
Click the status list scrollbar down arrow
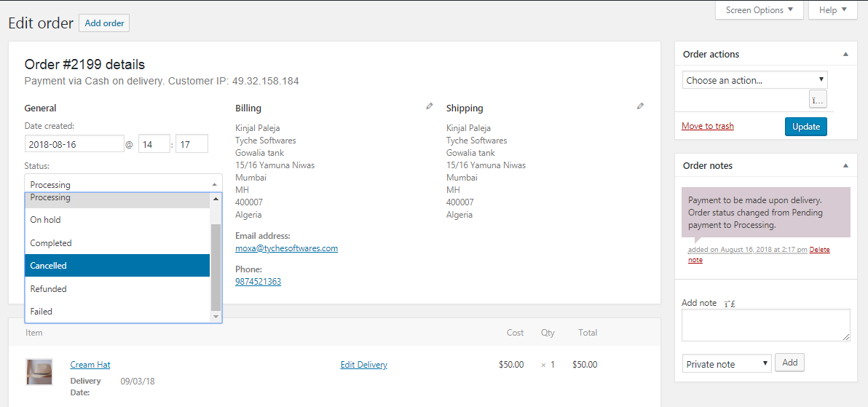[x=216, y=317]
